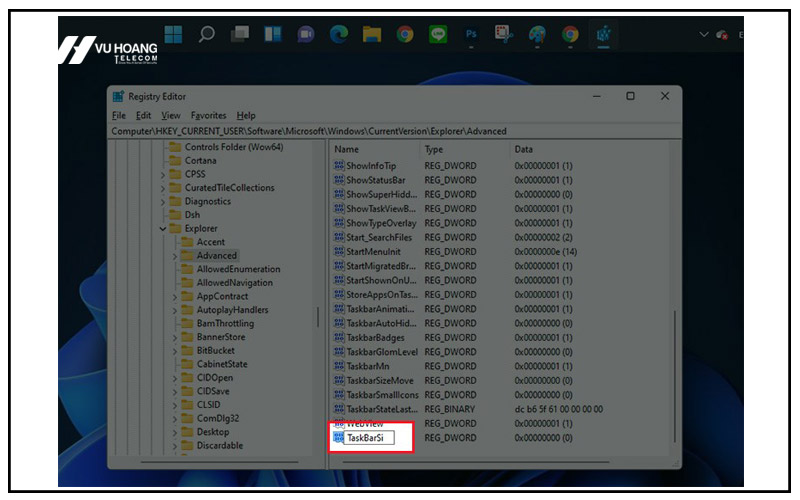
Task: Click the Data column header
Action: click(524, 149)
